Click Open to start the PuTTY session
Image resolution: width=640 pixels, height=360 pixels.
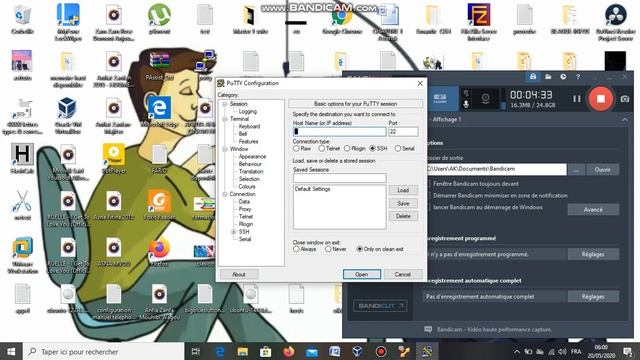tap(362, 274)
